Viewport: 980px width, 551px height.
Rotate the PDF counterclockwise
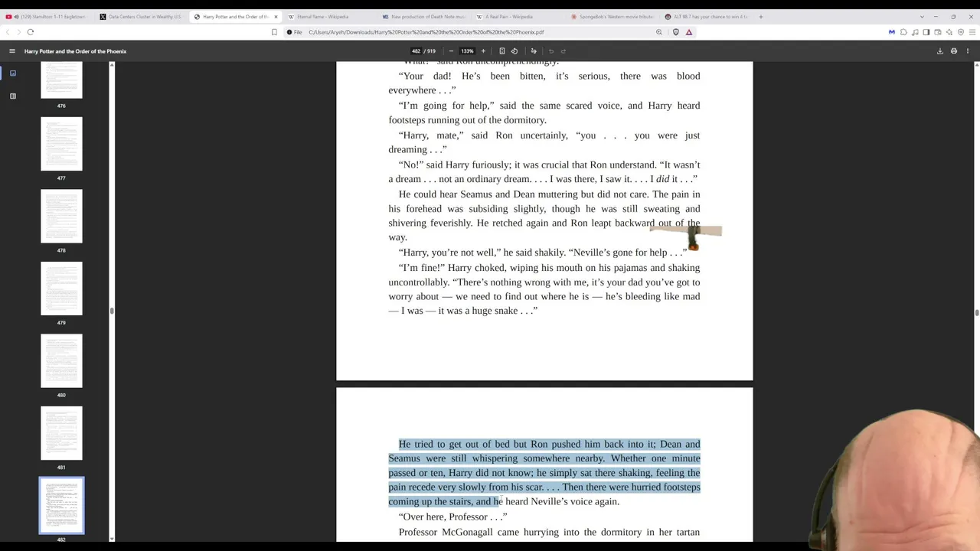click(514, 51)
